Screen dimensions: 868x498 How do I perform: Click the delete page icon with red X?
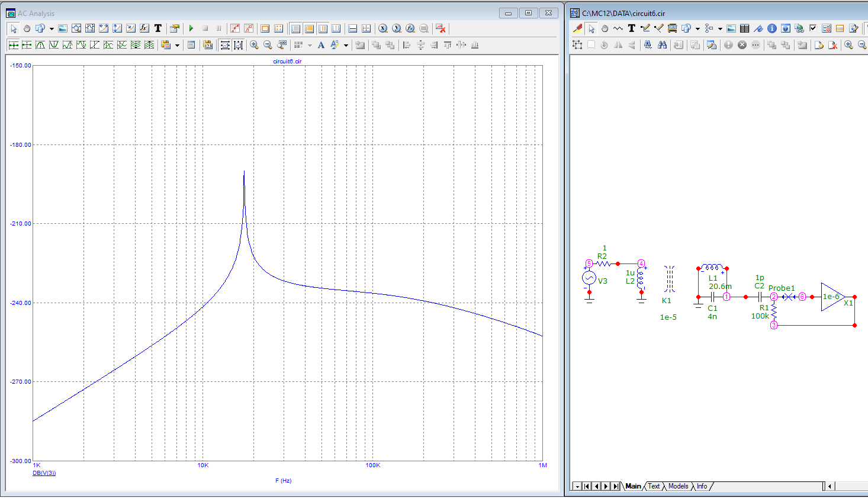click(x=833, y=45)
